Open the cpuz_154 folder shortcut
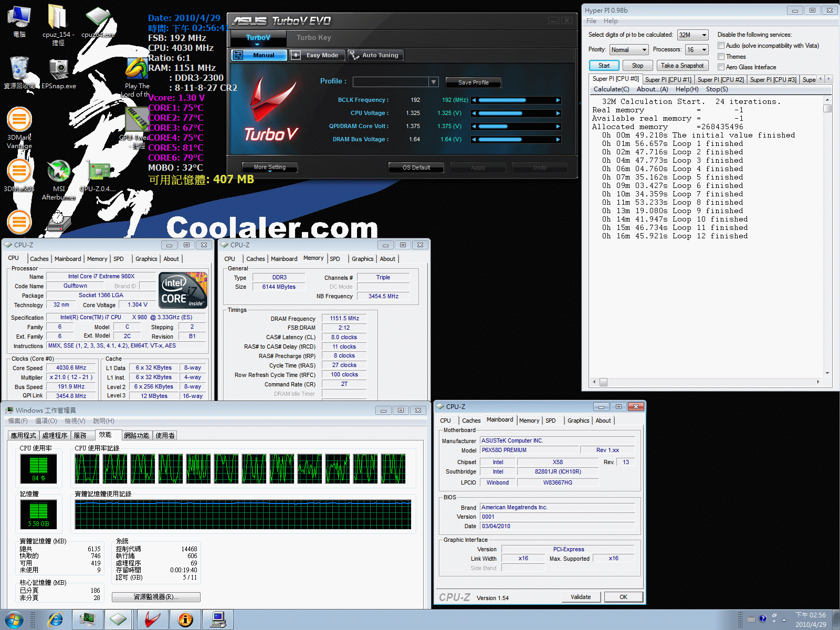This screenshot has height=630, width=840. [58, 24]
